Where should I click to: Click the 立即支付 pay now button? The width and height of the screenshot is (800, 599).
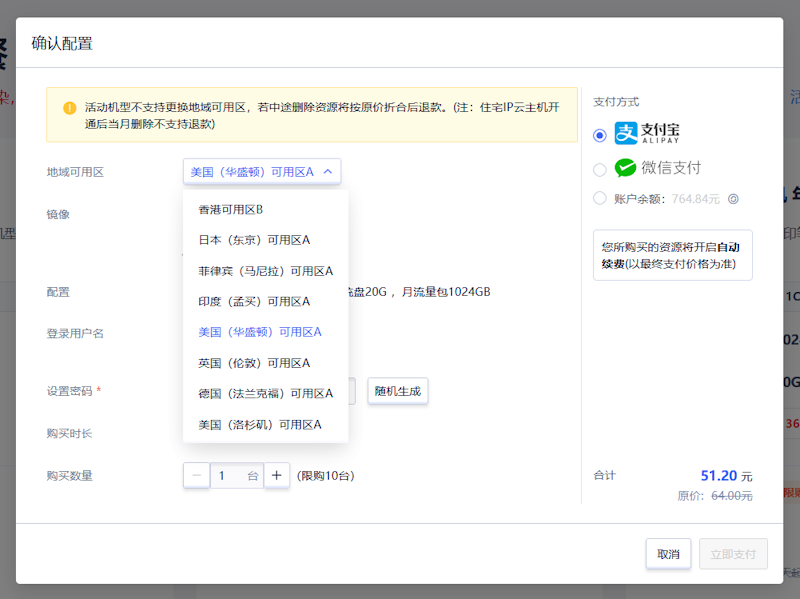(x=735, y=553)
